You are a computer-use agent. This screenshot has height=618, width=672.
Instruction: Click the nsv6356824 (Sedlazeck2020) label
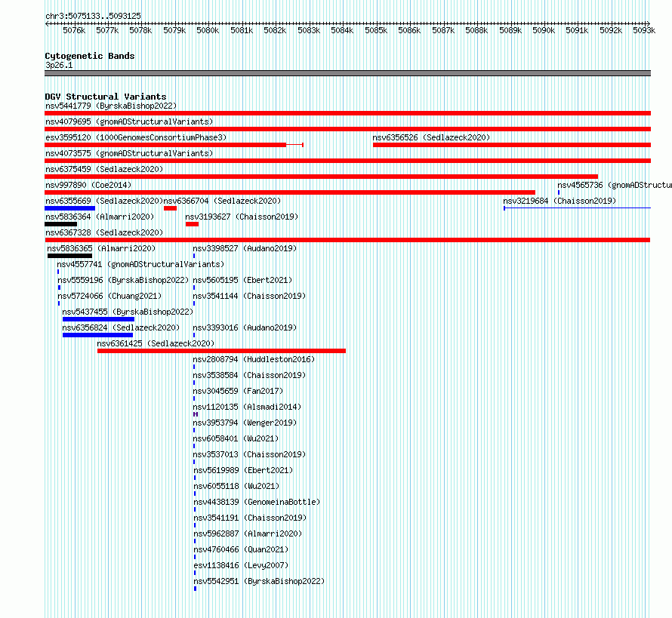(121, 327)
